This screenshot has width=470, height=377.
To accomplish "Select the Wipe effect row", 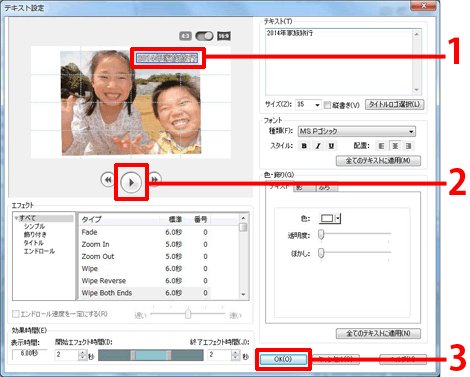I will point(144,269).
